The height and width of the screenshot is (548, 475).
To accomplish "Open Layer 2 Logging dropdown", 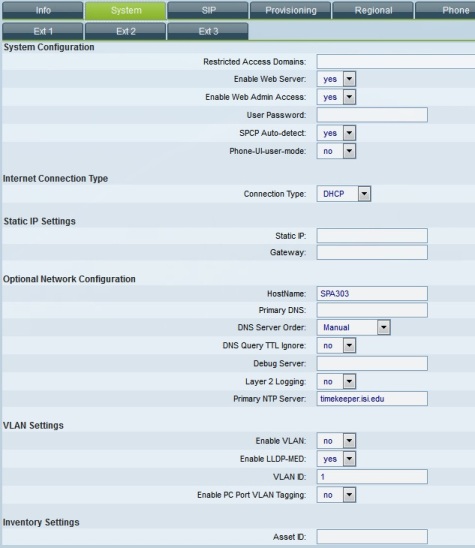I will pos(336,382).
